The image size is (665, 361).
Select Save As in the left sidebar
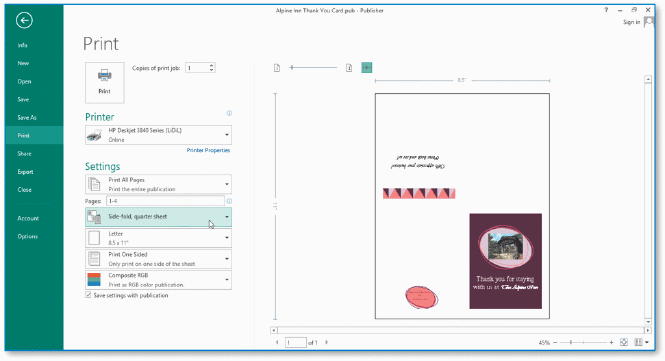27,118
